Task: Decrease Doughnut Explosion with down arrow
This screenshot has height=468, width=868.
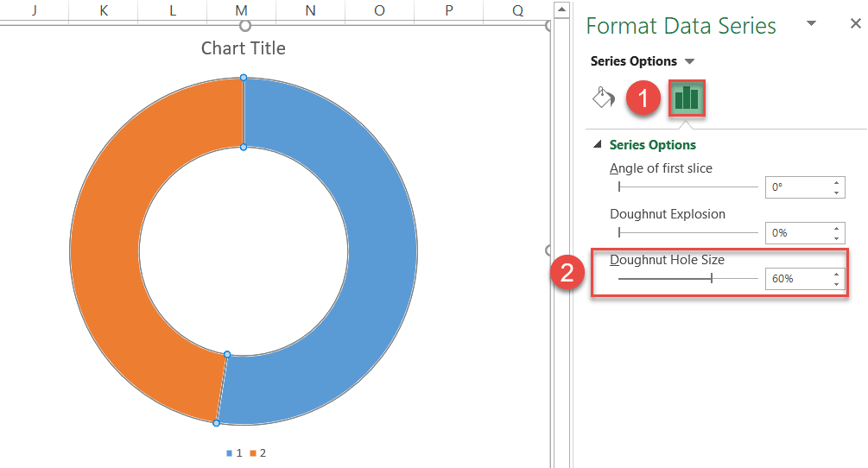Action: tap(836, 238)
